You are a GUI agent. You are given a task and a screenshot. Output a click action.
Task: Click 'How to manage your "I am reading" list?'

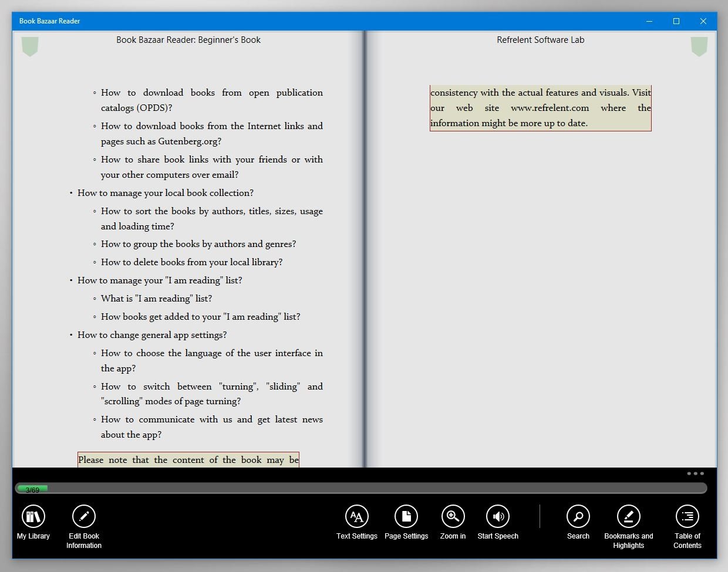click(x=160, y=280)
